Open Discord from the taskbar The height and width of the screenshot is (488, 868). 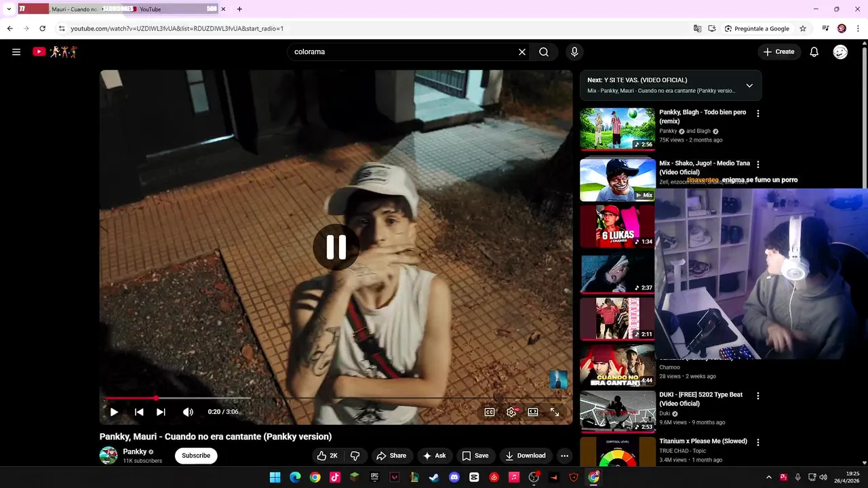pyautogui.click(x=454, y=477)
